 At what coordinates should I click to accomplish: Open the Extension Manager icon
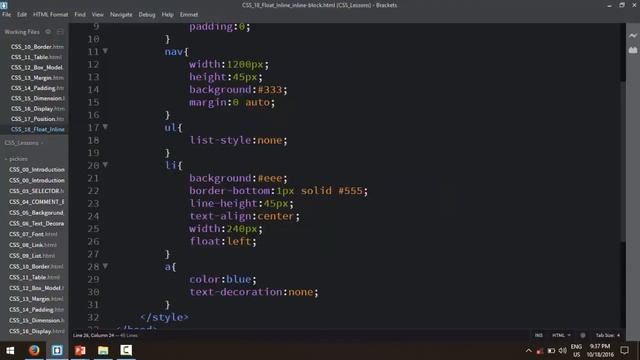[633, 50]
